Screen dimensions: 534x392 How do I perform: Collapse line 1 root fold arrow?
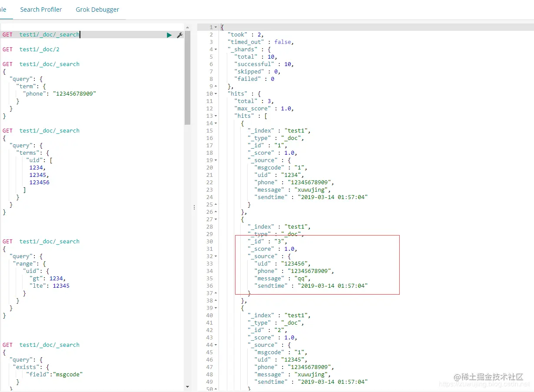(216, 27)
